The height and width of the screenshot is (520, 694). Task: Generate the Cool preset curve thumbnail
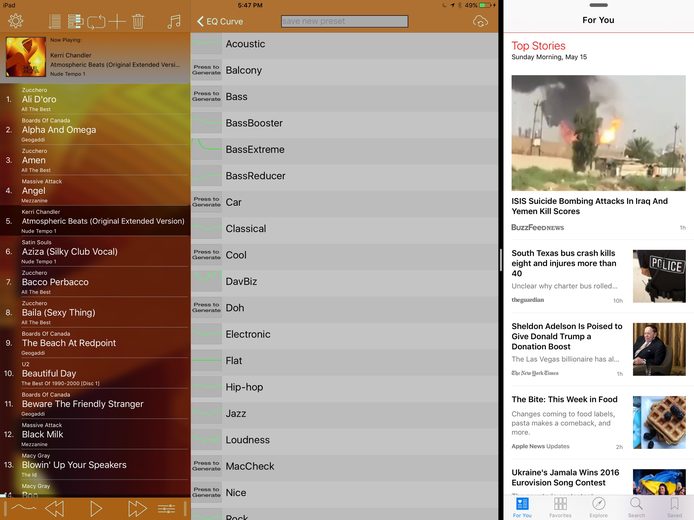206,254
